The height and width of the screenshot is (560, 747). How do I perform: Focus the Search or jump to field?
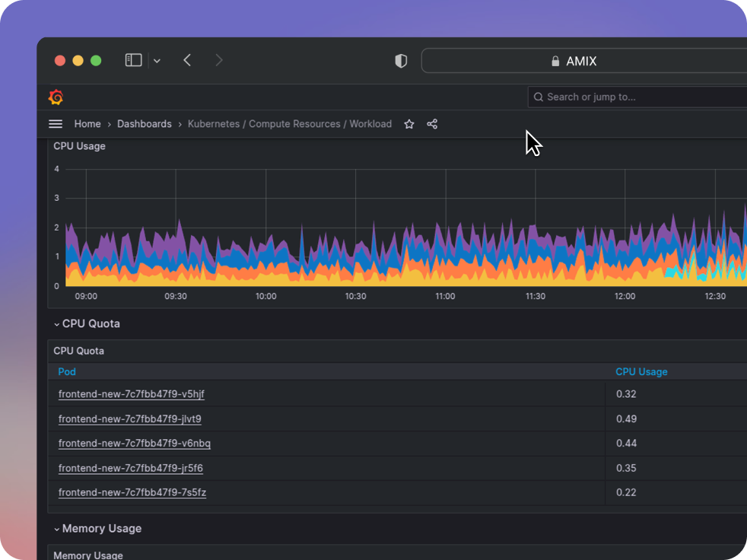click(x=637, y=97)
